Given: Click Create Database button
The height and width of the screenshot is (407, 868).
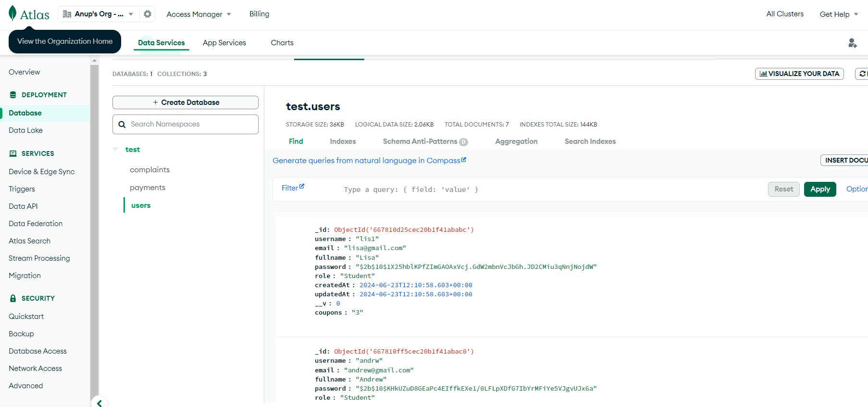Looking at the screenshot, I should pyautogui.click(x=186, y=102).
